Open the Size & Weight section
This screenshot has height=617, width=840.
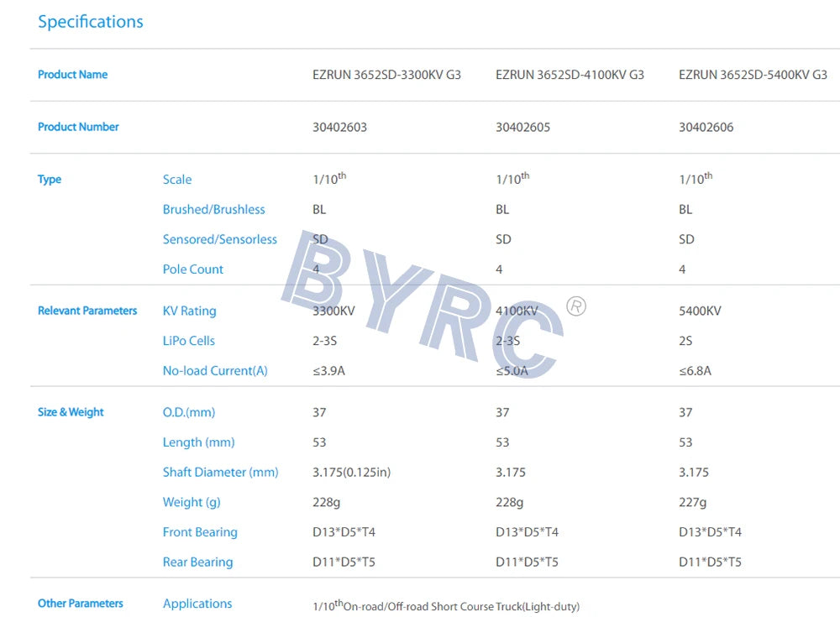point(71,412)
